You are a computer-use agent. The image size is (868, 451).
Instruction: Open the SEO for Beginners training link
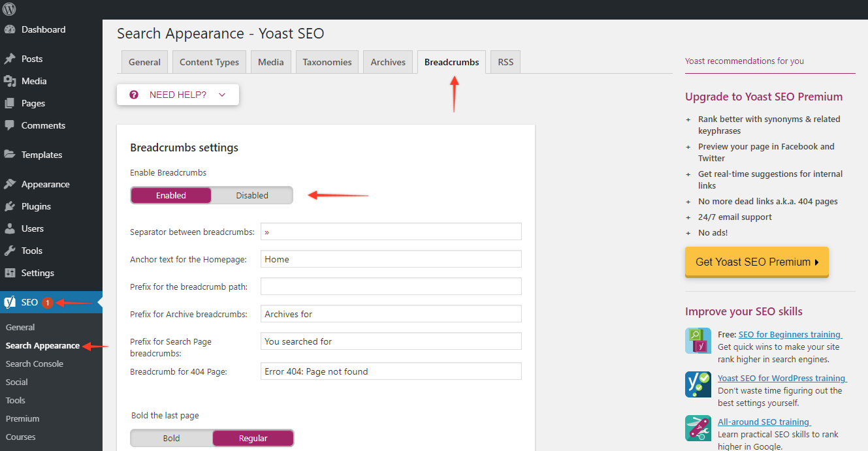(x=790, y=334)
